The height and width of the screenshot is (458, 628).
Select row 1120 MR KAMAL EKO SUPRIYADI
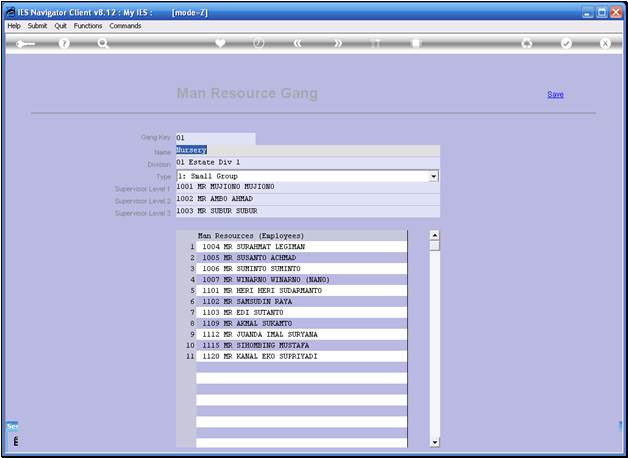(302, 356)
